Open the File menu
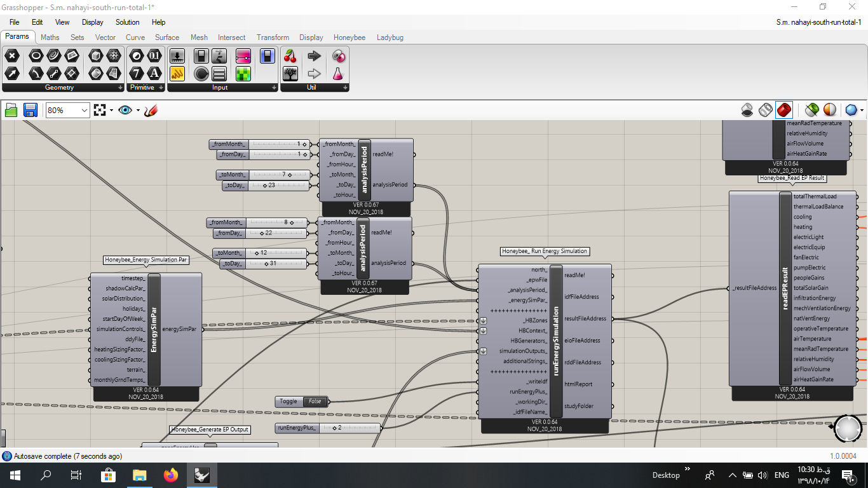Image resolution: width=868 pixels, height=488 pixels. (14, 22)
